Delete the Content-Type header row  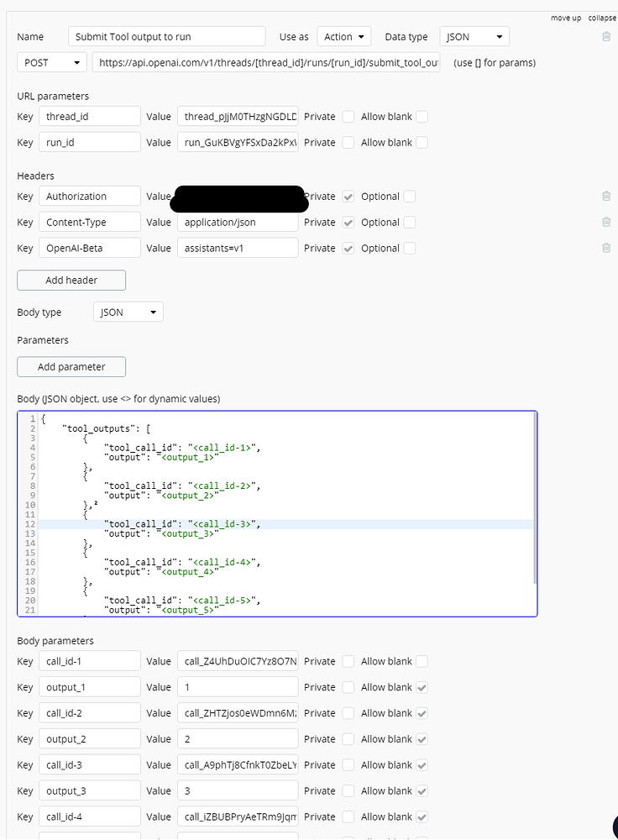[x=606, y=222]
